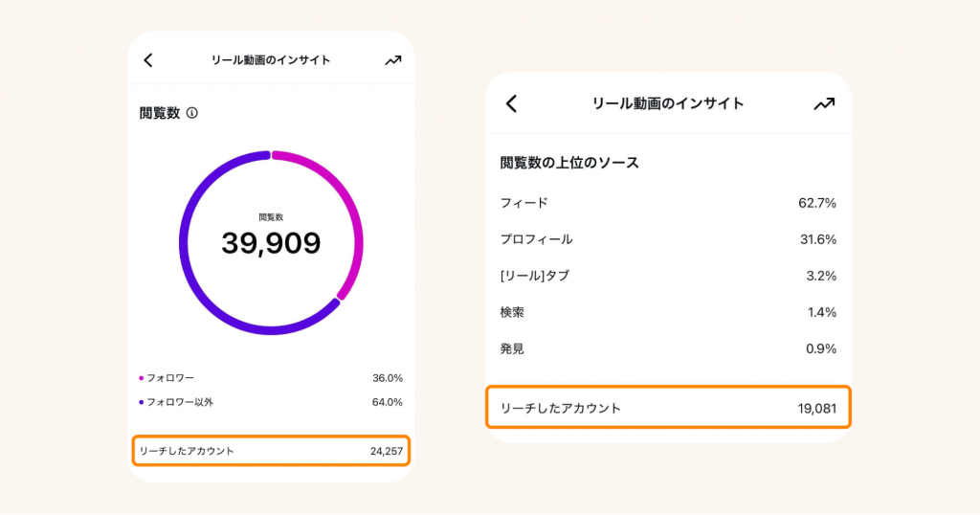Click the info icon beside 閲覧数
Image resolution: width=980 pixels, height=515 pixels.
pyautogui.click(x=192, y=113)
